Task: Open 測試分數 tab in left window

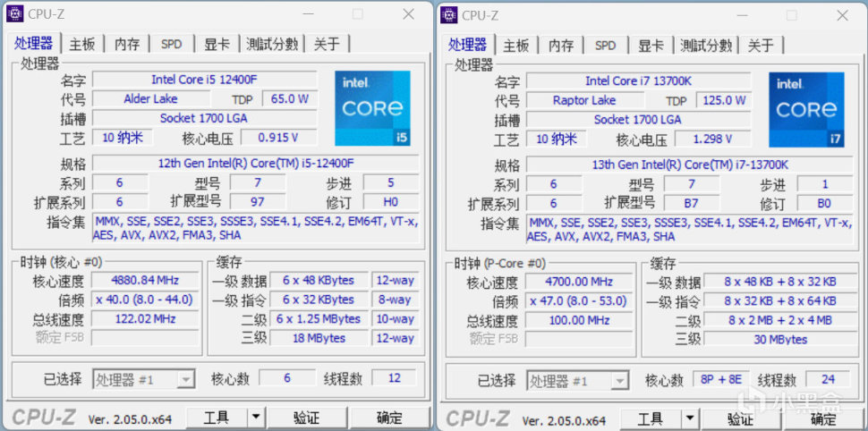Action: point(272,44)
